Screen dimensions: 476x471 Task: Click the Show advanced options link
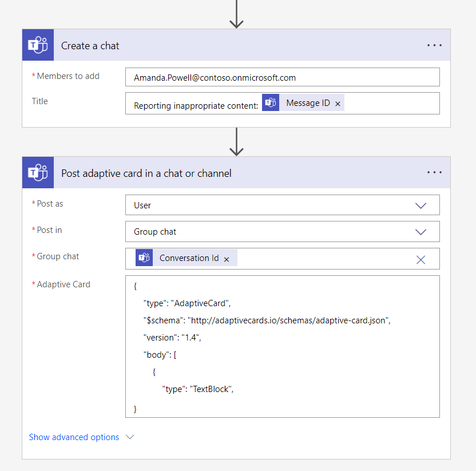(74, 437)
